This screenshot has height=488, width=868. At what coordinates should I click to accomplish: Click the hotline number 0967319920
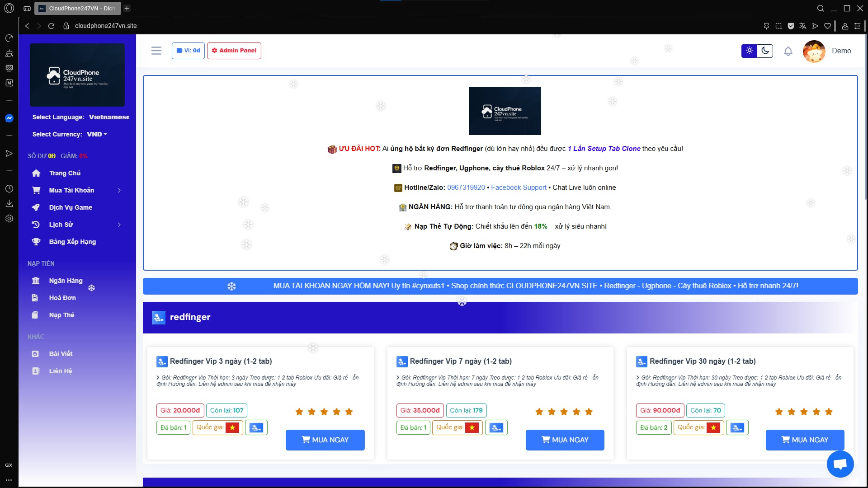pyautogui.click(x=466, y=188)
